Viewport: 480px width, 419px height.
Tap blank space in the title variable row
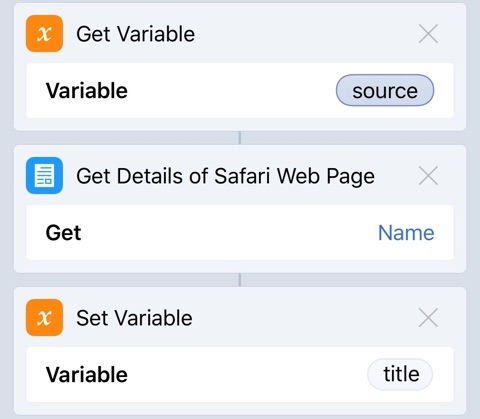(247, 374)
